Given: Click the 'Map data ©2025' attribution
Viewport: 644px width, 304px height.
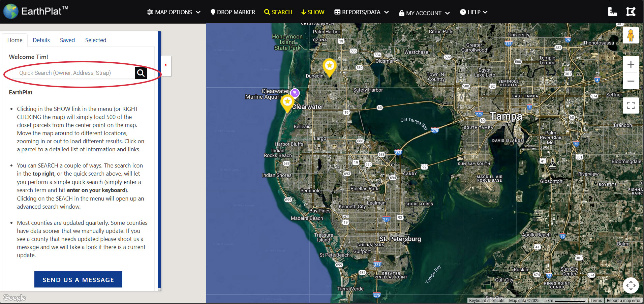Looking at the screenshot, I should pyautogui.click(x=524, y=301).
